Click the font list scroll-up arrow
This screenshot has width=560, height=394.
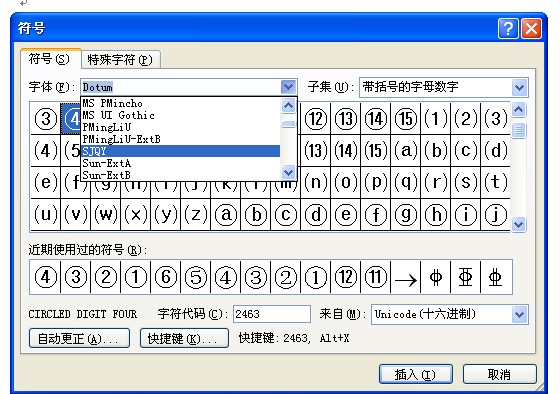click(288, 105)
